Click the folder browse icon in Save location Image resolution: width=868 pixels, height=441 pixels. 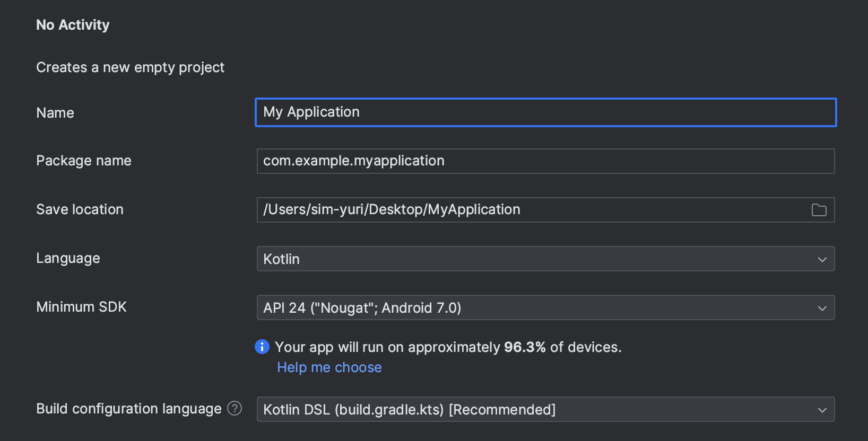tap(819, 210)
